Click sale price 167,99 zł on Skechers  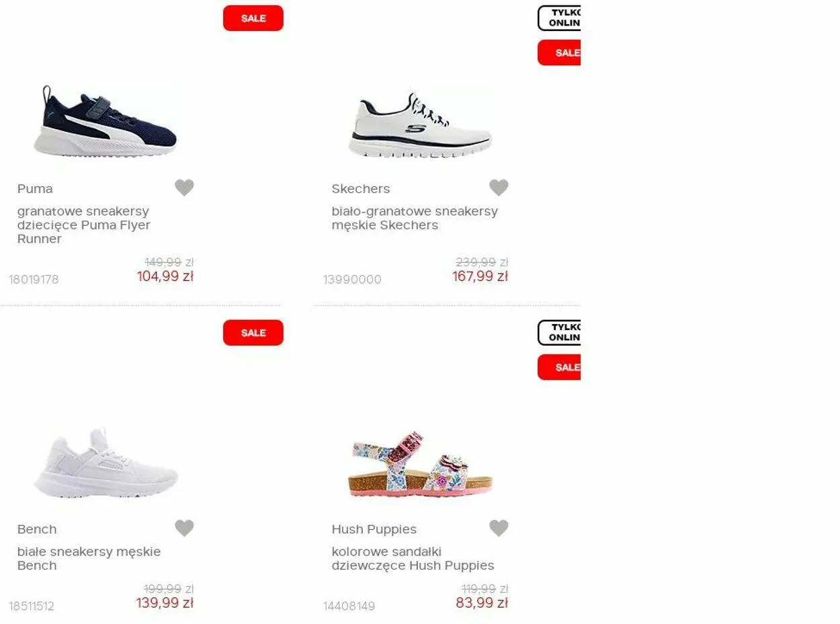click(x=480, y=276)
